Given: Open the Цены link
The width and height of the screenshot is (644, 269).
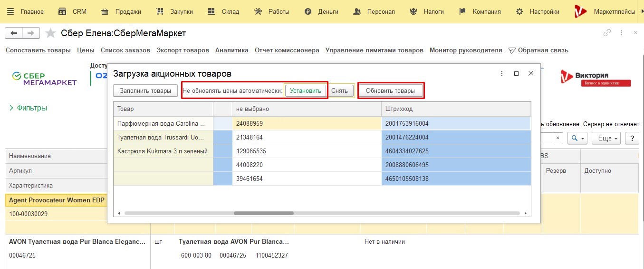Looking at the screenshot, I should tap(86, 50).
